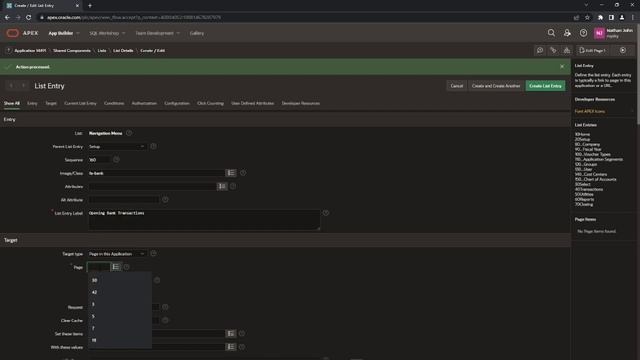Switch to the Authorization tab

coord(144,103)
